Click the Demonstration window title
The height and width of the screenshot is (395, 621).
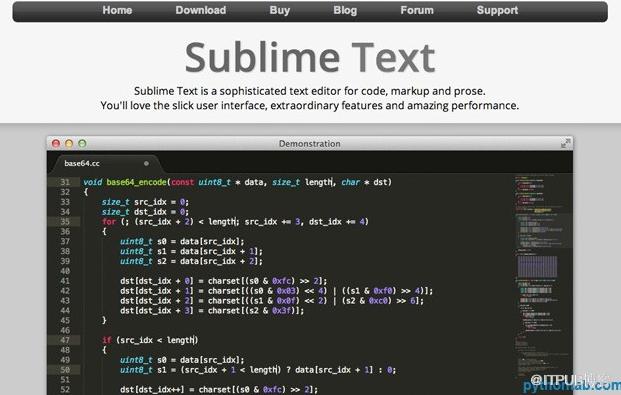309,143
